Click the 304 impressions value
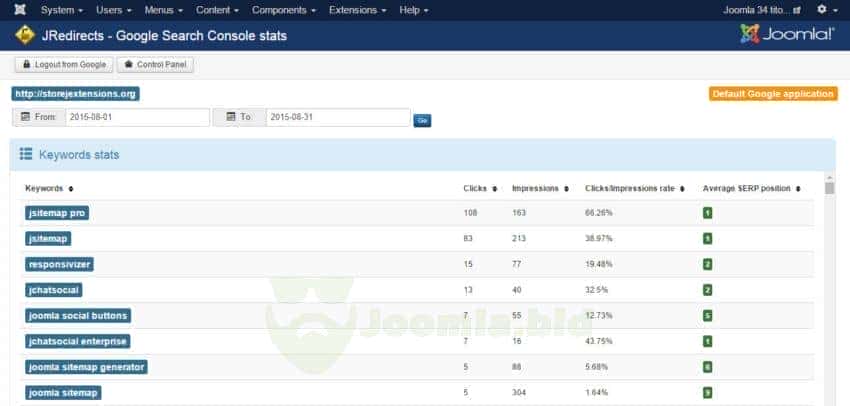 [x=518, y=392]
